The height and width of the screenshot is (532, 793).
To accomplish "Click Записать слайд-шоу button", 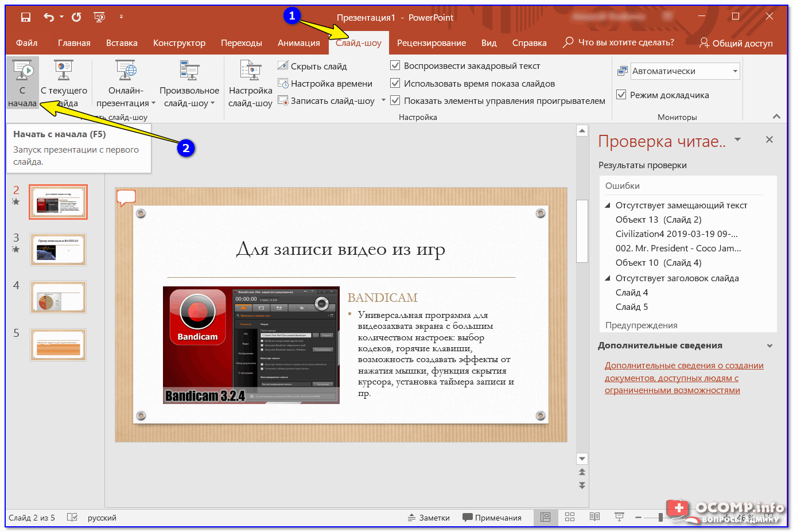I will [326, 101].
